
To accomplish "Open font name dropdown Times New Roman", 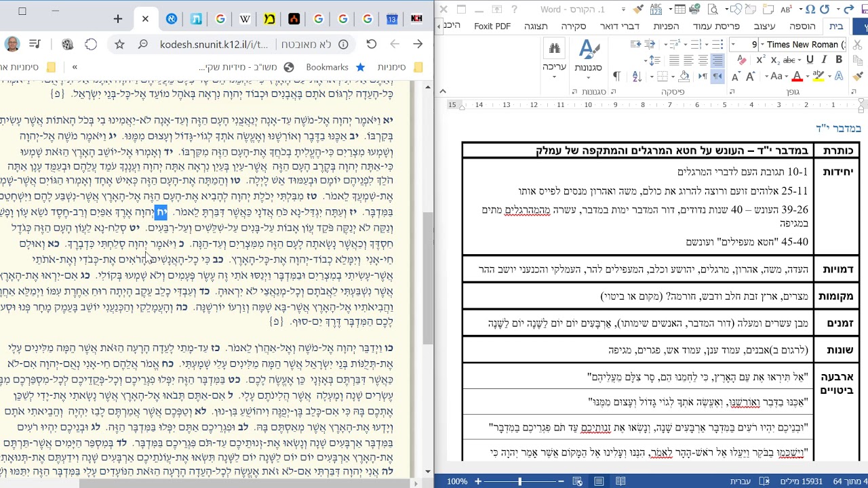I will tap(763, 44).
